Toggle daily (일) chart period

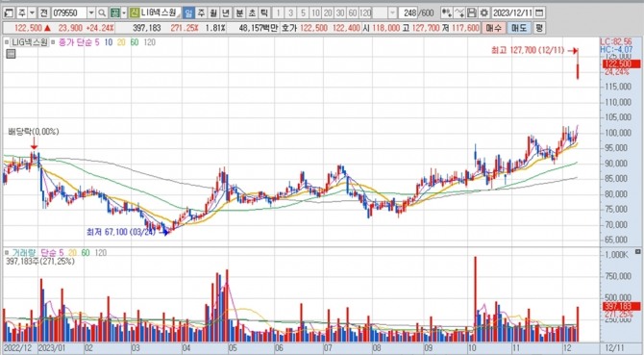coord(188,13)
